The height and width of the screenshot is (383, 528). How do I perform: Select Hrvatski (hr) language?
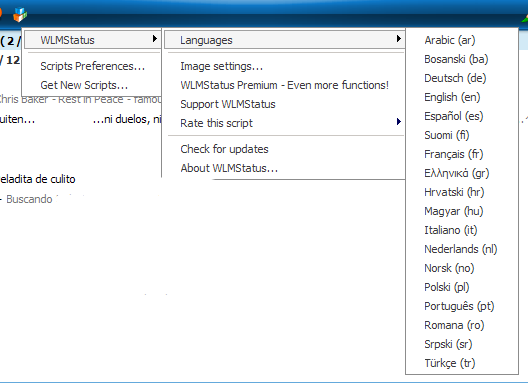click(462, 192)
